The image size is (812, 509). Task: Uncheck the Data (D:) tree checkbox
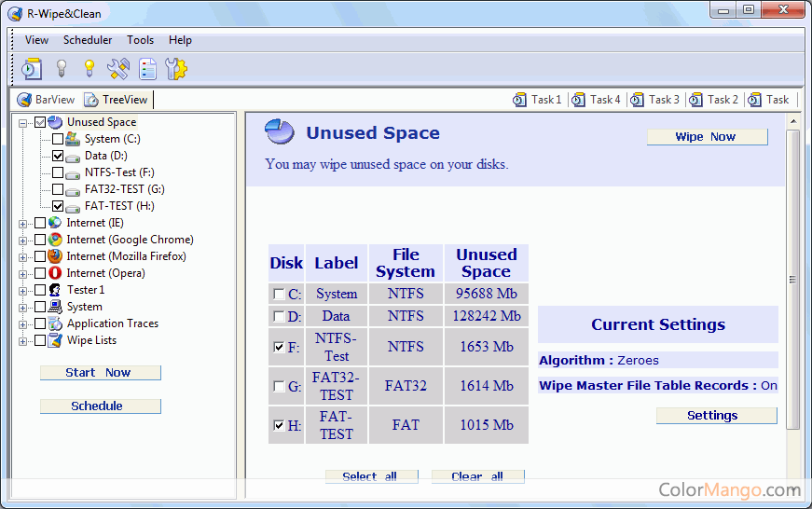[x=58, y=156]
